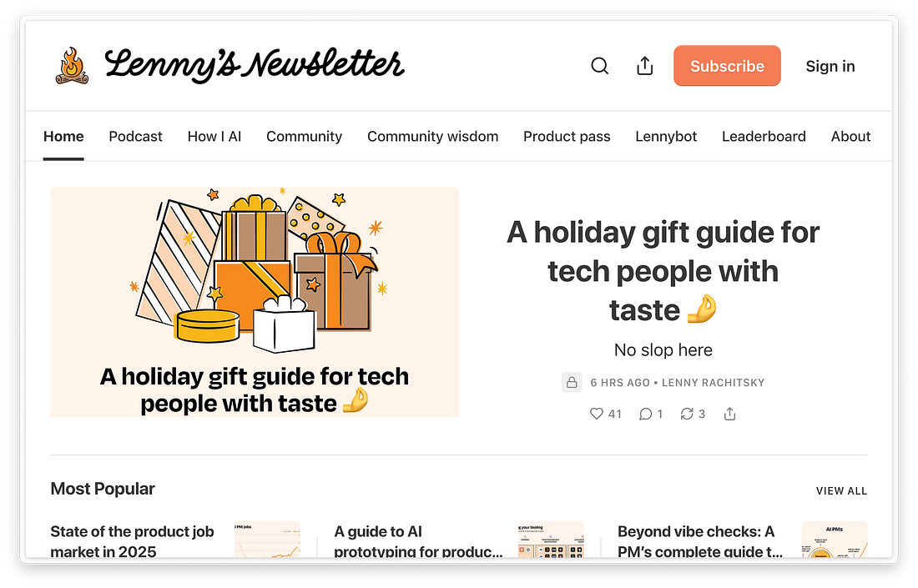Image resolution: width=918 pixels, height=588 pixels.
Task: Open Beyond vibe checks post thumbnail
Action: (835, 540)
